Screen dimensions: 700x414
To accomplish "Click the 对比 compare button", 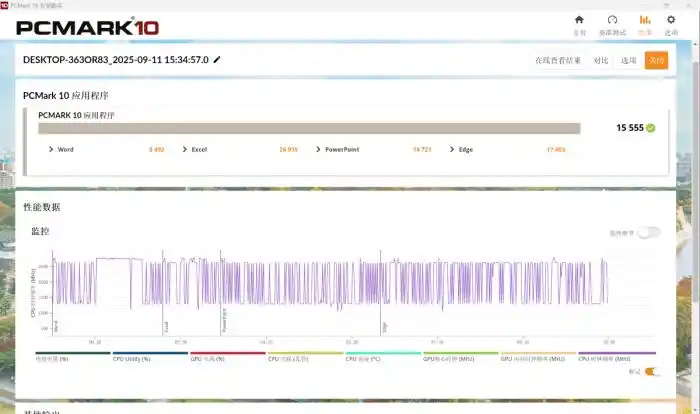I will [x=601, y=60].
